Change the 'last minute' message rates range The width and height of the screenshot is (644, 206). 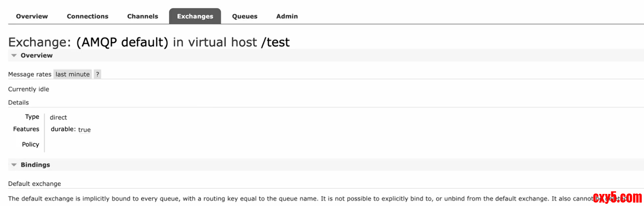pyautogui.click(x=72, y=74)
